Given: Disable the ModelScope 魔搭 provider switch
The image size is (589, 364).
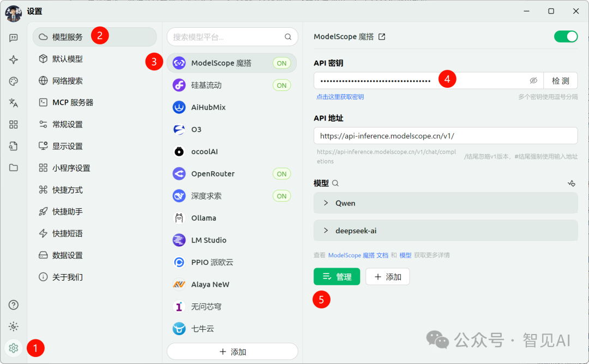Looking at the screenshot, I should tap(566, 37).
